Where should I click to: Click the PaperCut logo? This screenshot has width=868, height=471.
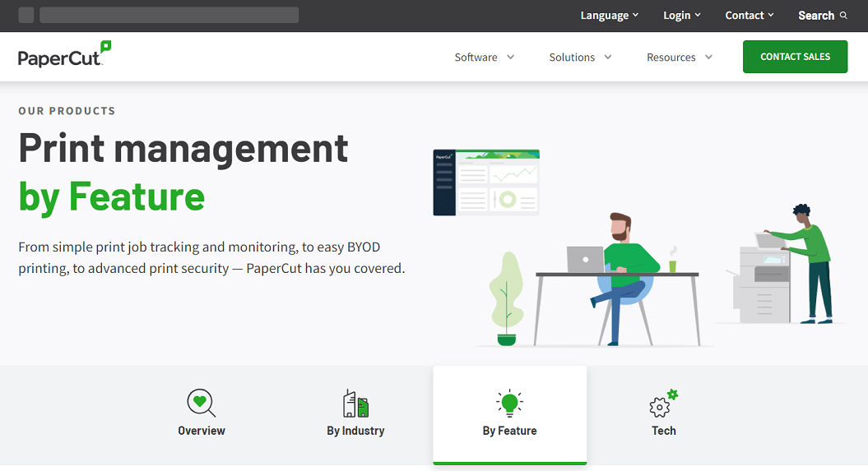pos(64,55)
